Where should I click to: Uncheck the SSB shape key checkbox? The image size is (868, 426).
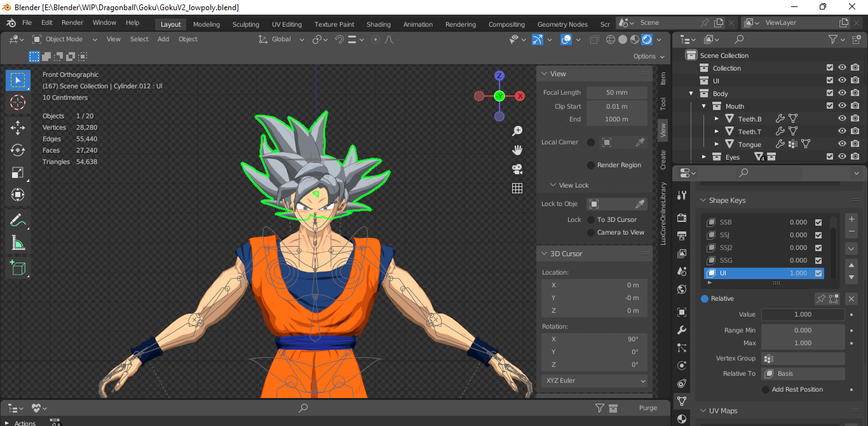(x=818, y=223)
